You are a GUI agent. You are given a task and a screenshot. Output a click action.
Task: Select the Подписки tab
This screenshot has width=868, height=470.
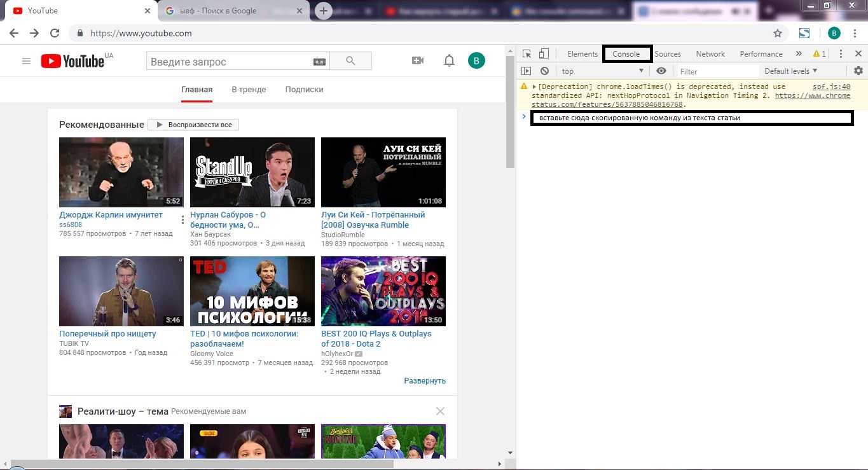coord(305,90)
